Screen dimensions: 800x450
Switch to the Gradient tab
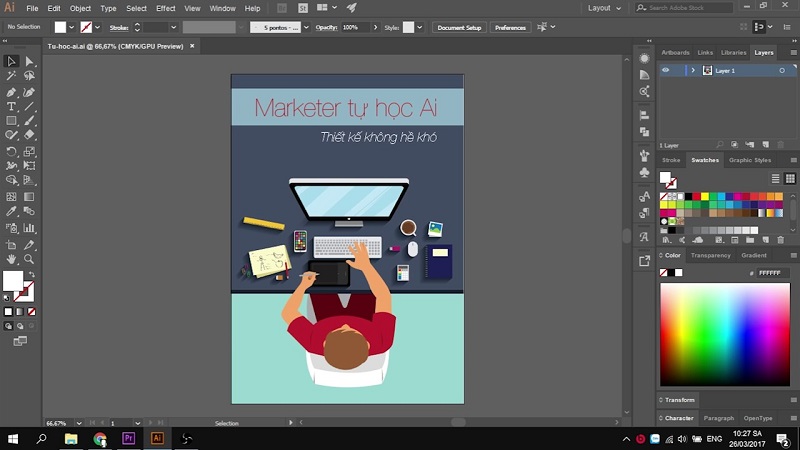(754, 255)
